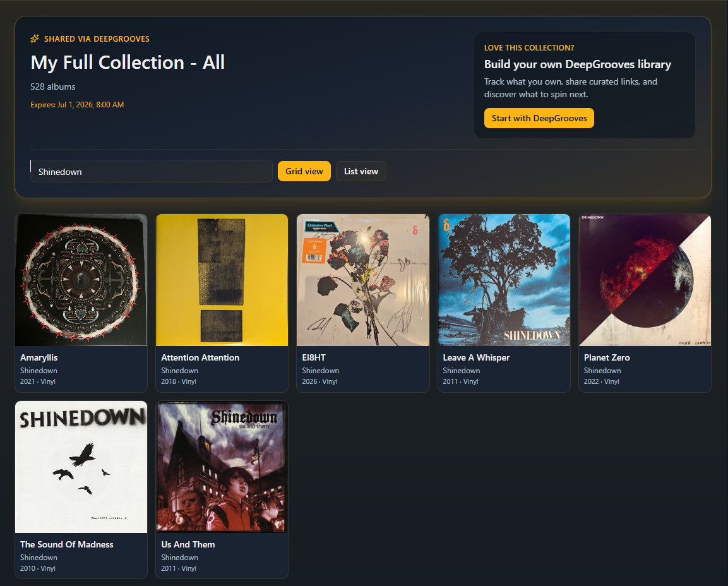Open The Sound Of Madness album cover
The image size is (728, 586).
(81, 467)
